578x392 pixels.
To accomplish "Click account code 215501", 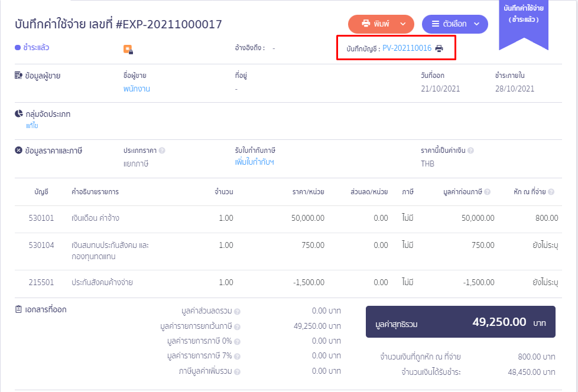I will pos(41,282).
